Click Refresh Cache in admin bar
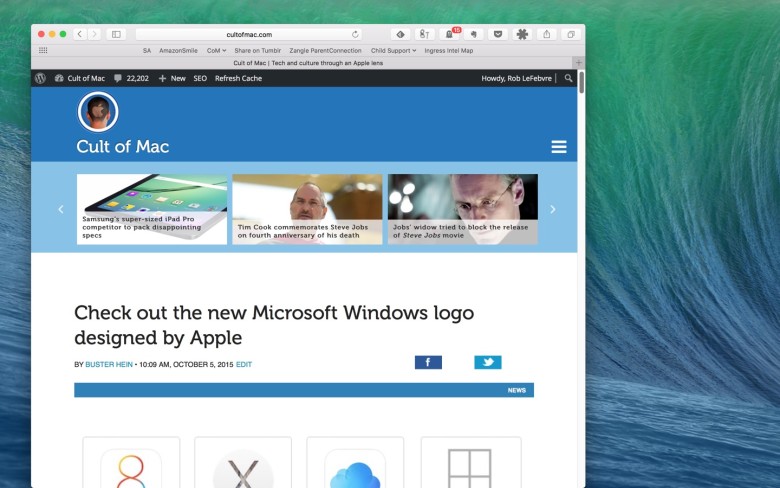This screenshot has height=488, width=780. (x=238, y=78)
